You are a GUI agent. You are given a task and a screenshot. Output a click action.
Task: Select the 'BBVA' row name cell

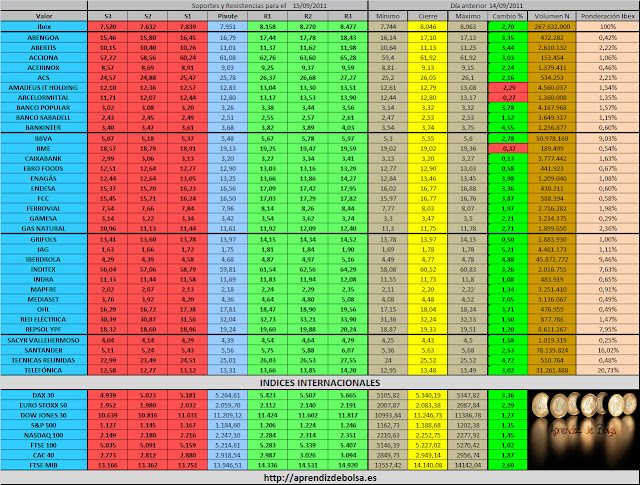click(44, 138)
